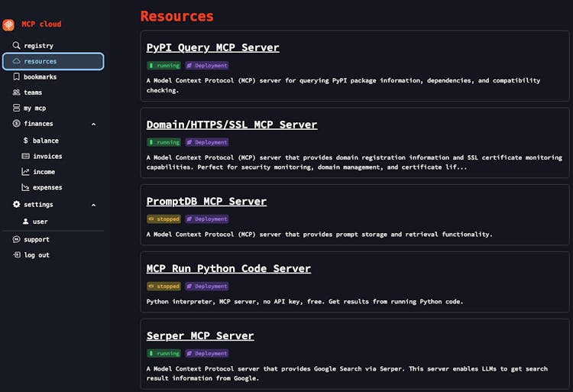Click running badge on Serper server
Viewport: 573px width, 392px height.
pos(163,353)
